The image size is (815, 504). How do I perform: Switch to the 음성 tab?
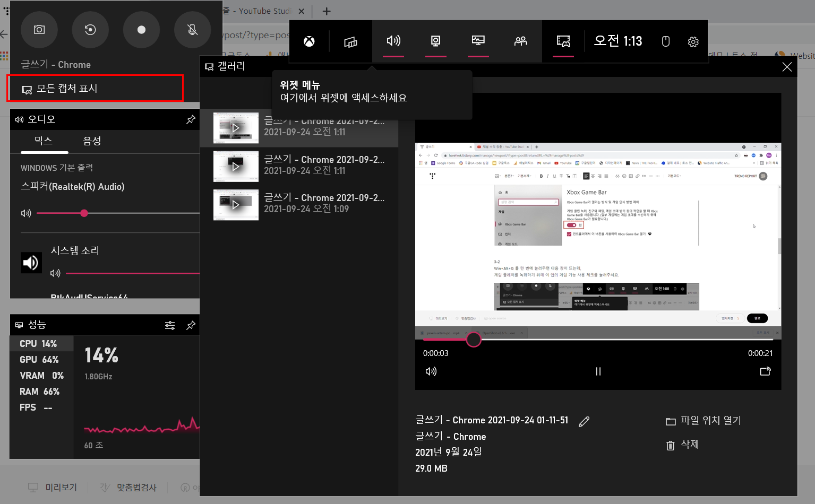[x=92, y=141]
